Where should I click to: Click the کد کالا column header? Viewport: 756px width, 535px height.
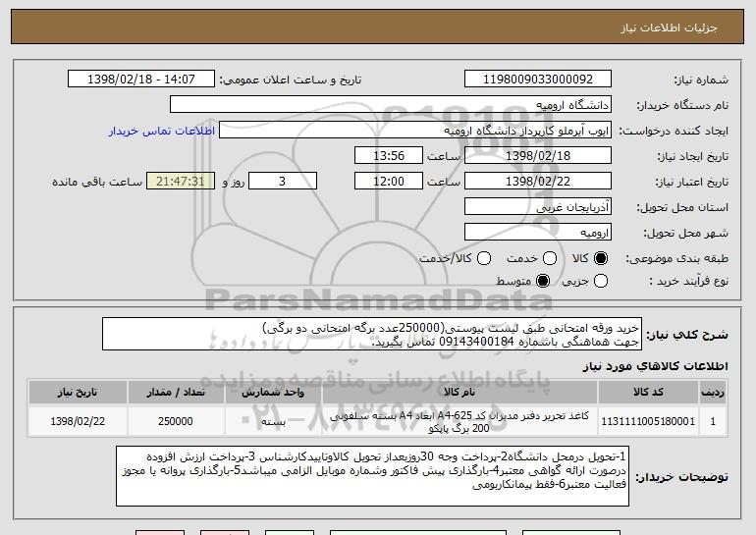[648, 393]
